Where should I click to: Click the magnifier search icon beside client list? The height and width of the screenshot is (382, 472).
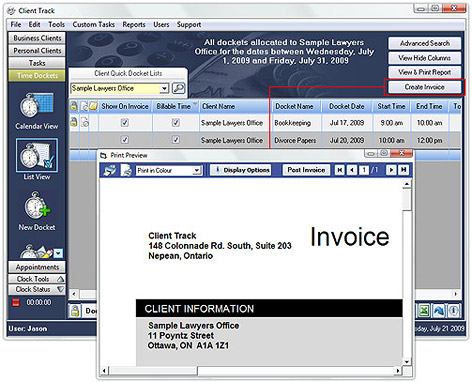point(179,88)
